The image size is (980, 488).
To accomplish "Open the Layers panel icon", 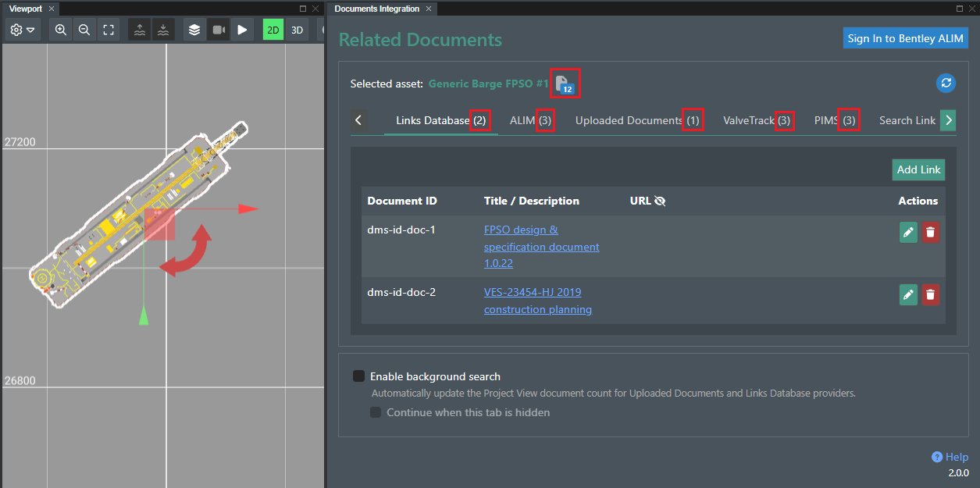I will [194, 29].
